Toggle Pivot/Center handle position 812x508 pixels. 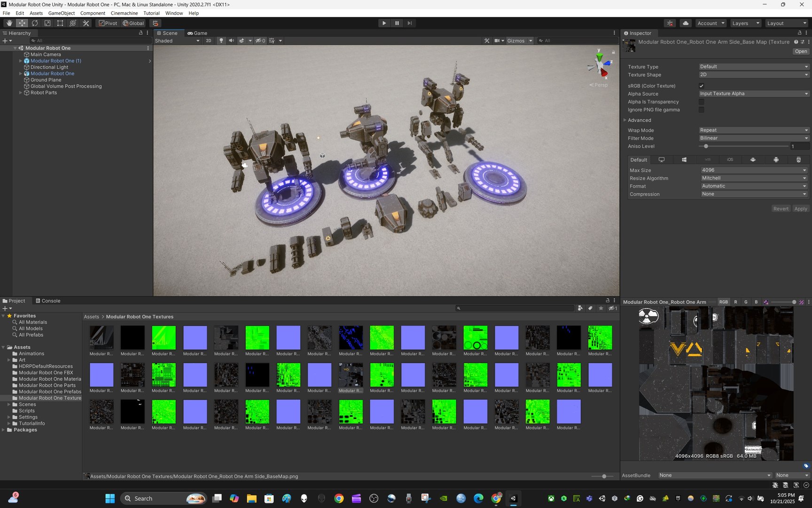[x=108, y=23]
